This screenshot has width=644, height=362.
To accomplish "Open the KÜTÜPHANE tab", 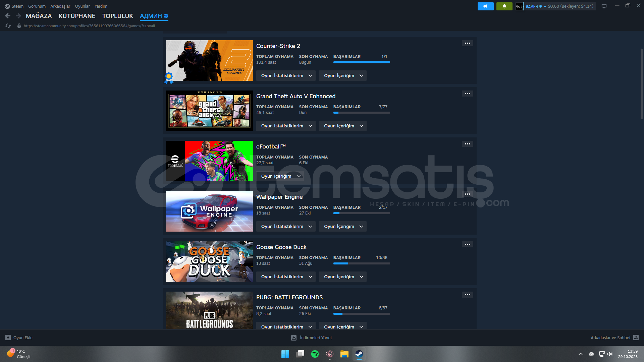I will coord(77,16).
